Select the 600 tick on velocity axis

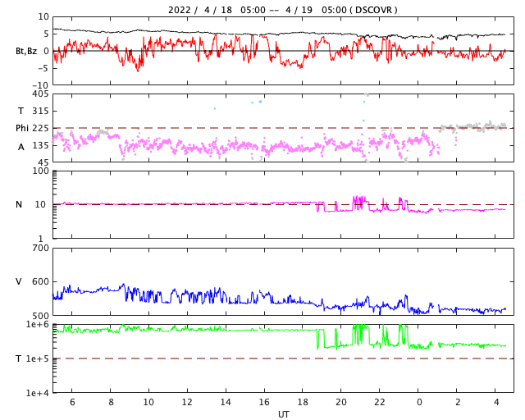point(40,281)
